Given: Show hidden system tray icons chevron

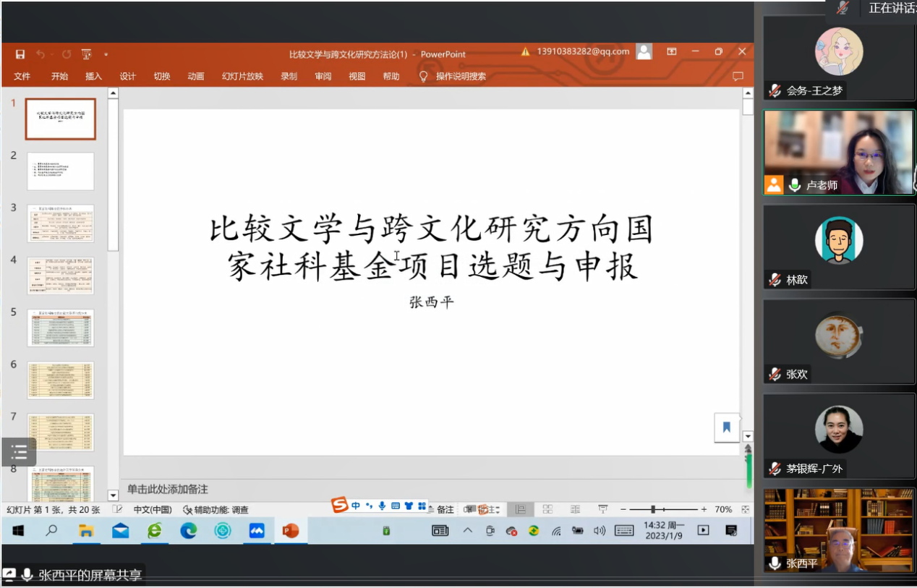Looking at the screenshot, I should tap(467, 531).
